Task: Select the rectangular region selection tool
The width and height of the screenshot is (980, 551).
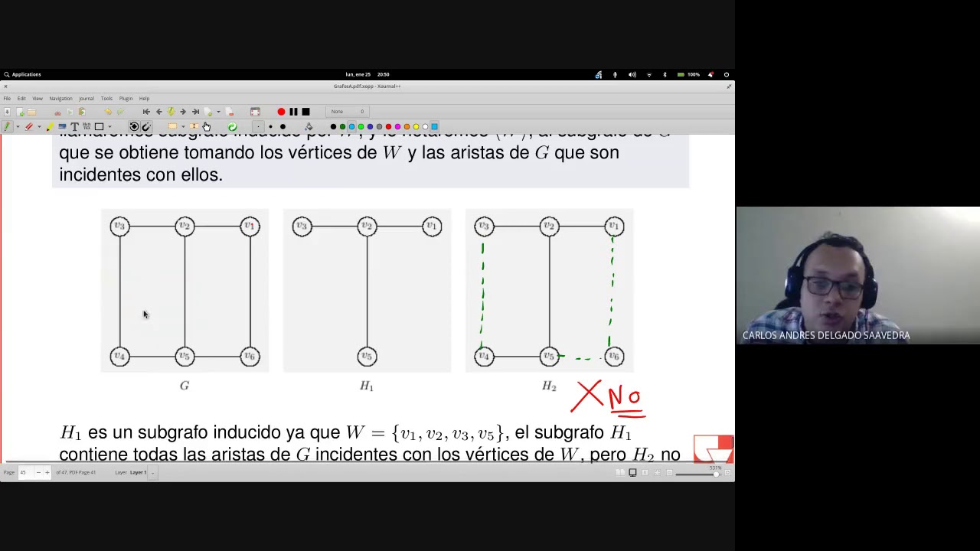Action: (x=172, y=126)
